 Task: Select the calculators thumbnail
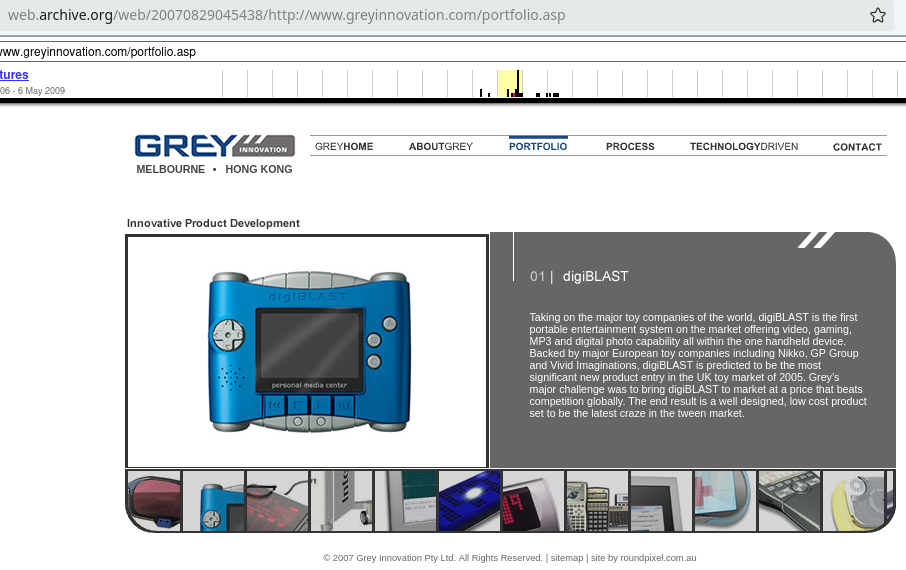(597, 501)
